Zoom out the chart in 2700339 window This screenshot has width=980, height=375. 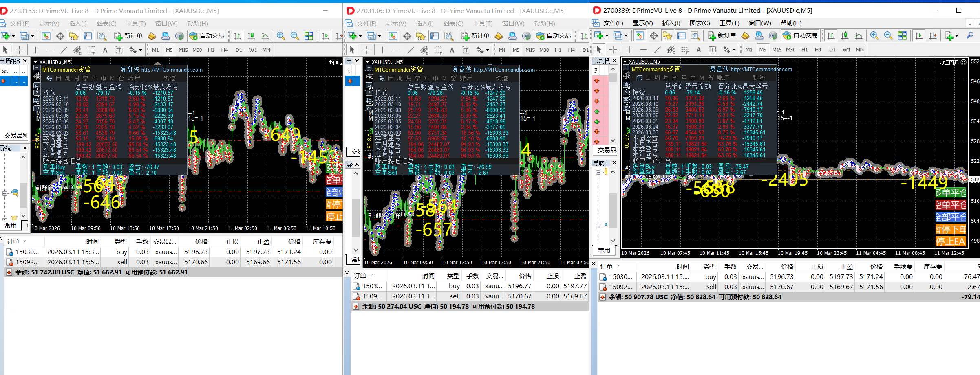888,36
